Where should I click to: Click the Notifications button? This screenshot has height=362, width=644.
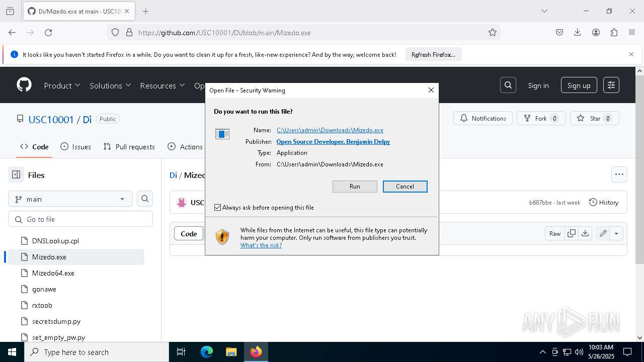(483, 118)
